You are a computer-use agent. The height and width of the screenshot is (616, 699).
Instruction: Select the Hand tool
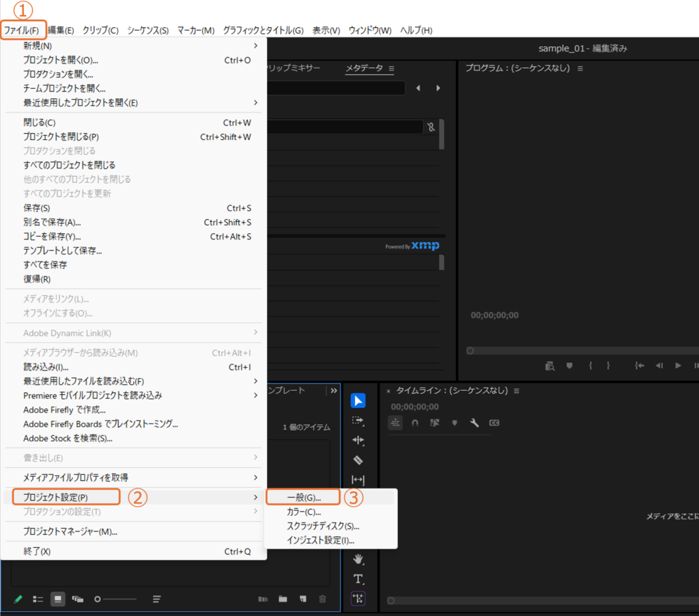tap(358, 559)
